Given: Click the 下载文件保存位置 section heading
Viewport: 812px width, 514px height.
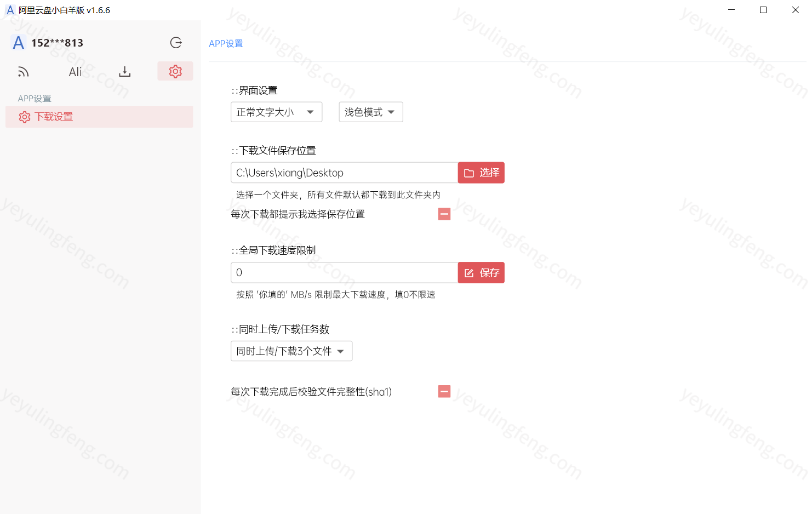Looking at the screenshot, I should [273, 151].
